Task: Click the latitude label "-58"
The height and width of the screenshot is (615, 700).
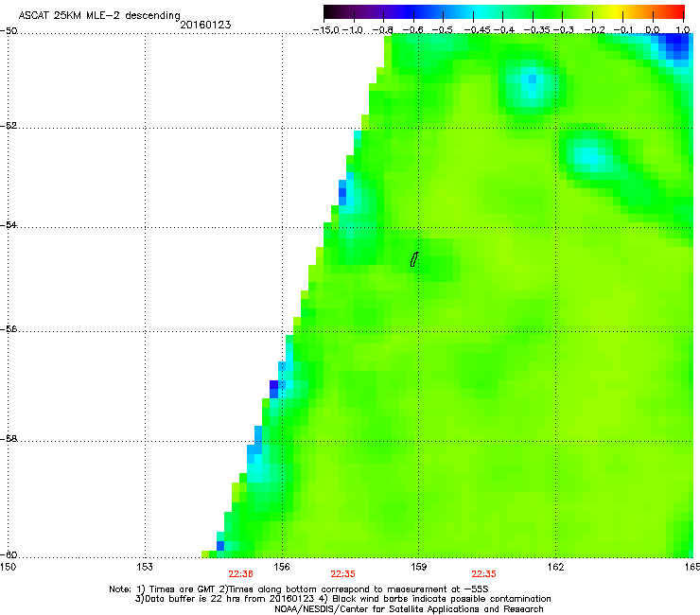Action: click(x=9, y=439)
